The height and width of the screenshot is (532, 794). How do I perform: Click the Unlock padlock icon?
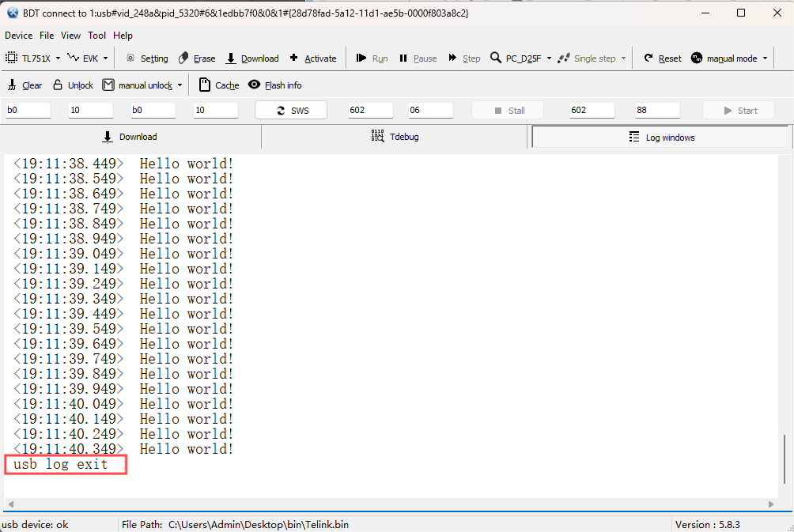(x=58, y=85)
